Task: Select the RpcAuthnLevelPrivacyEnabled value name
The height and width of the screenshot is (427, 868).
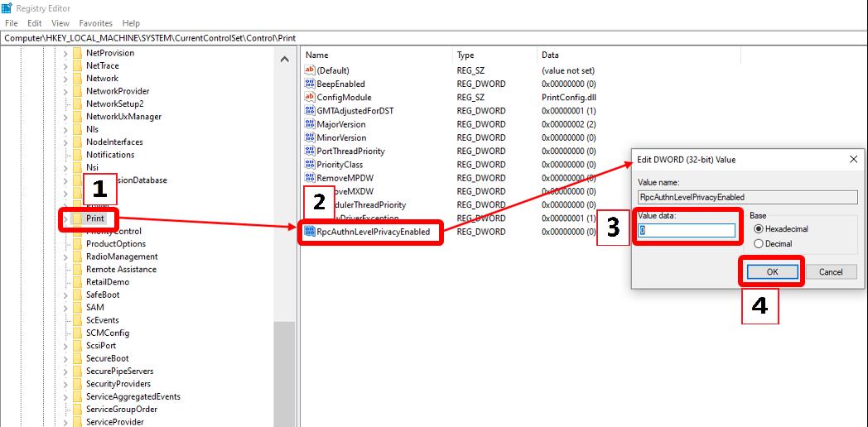Action: coord(373,232)
